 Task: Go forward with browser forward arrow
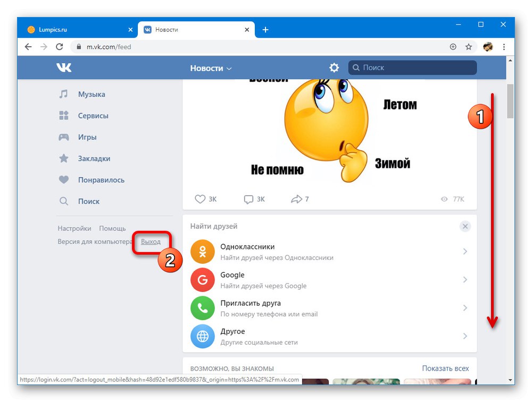tap(44, 47)
